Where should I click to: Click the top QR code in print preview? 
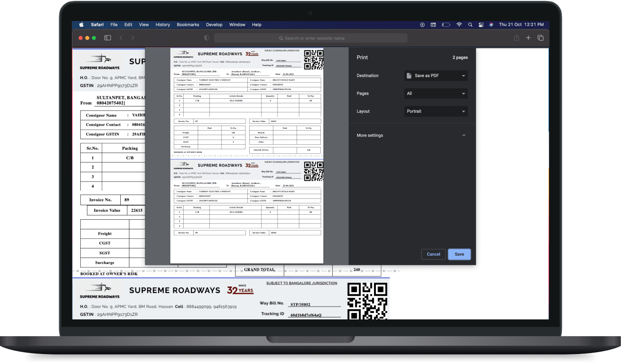tap(313, 60)
